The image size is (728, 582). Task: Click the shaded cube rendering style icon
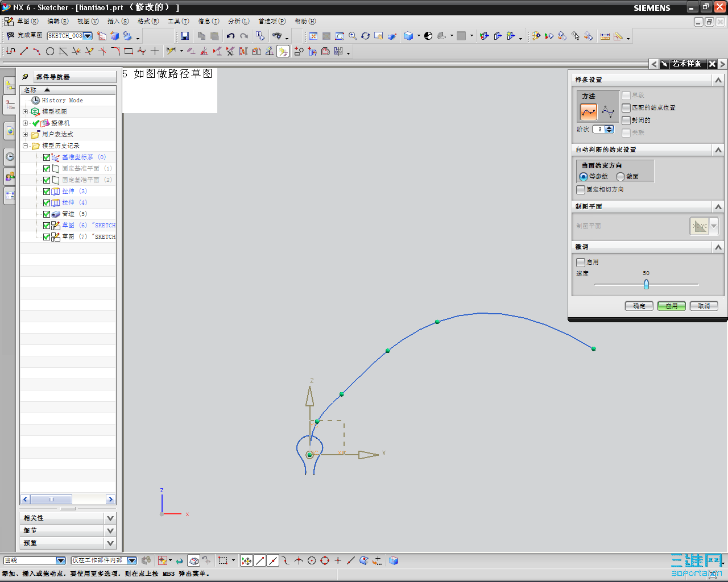pos(408,36)
